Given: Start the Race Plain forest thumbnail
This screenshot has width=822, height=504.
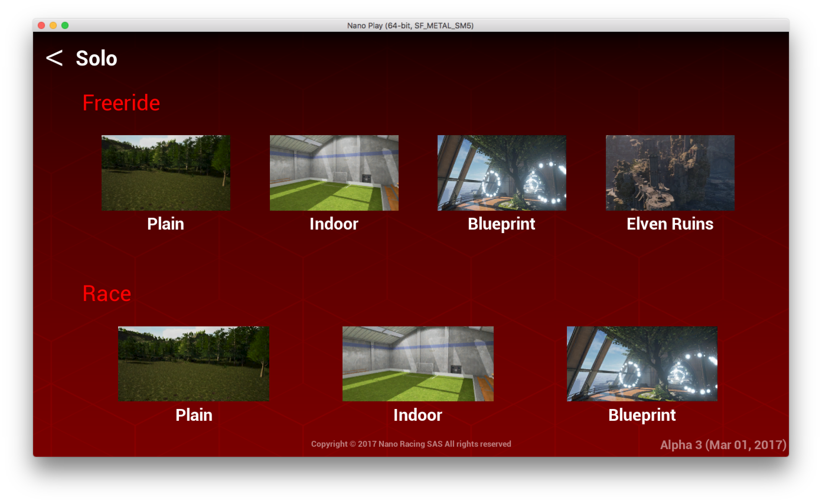Looking at the screenshot, I should pyautogui.click(x=193, y=364).
